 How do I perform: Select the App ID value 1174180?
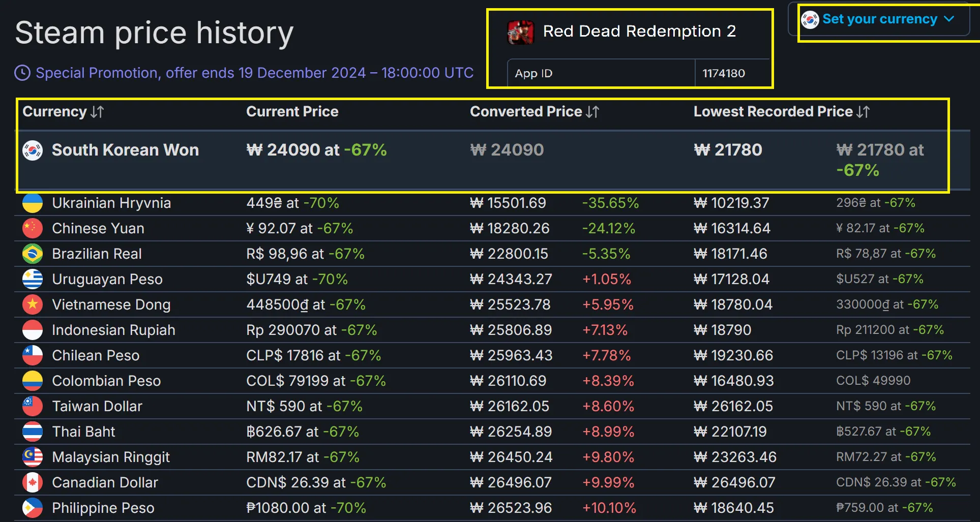click(x=724, y=73)
